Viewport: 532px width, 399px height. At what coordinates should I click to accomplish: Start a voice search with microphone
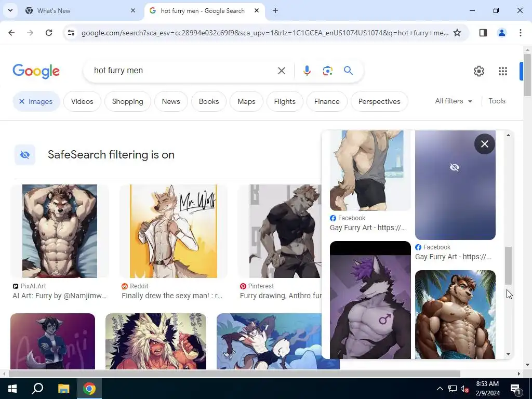click(307, 71)
